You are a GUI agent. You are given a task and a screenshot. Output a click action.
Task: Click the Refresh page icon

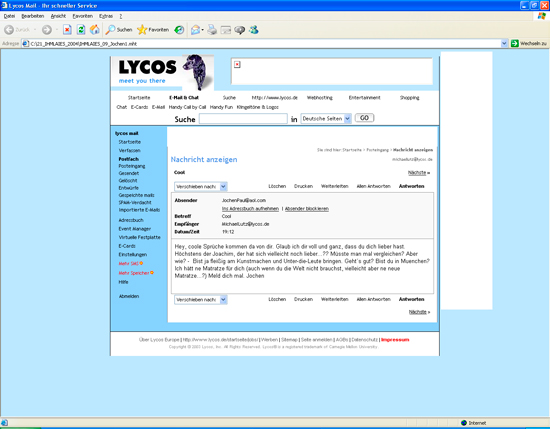tap(81, 30)
